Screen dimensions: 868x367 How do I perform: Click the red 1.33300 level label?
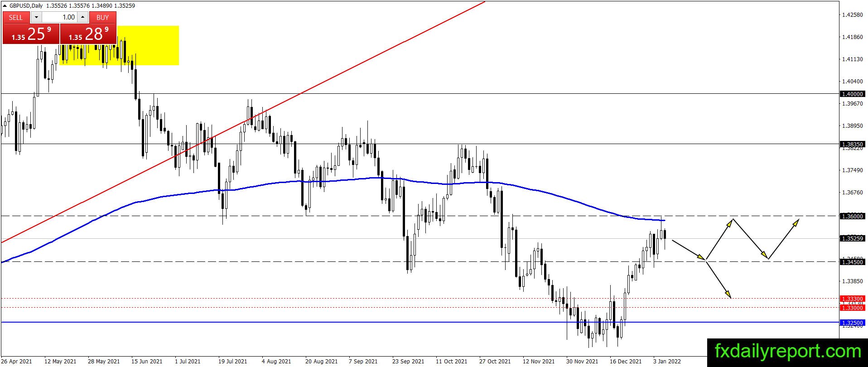[852, 299]
